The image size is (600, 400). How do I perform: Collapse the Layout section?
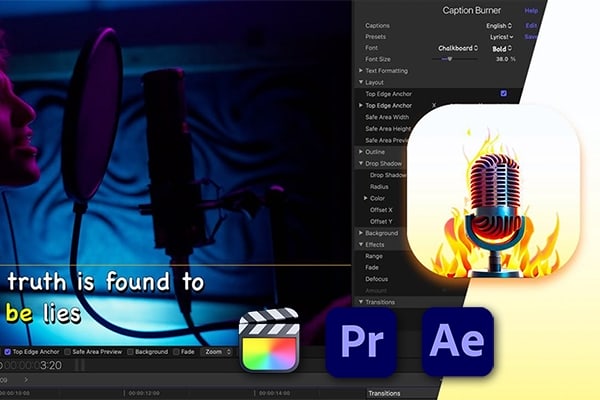click(360, 82)
